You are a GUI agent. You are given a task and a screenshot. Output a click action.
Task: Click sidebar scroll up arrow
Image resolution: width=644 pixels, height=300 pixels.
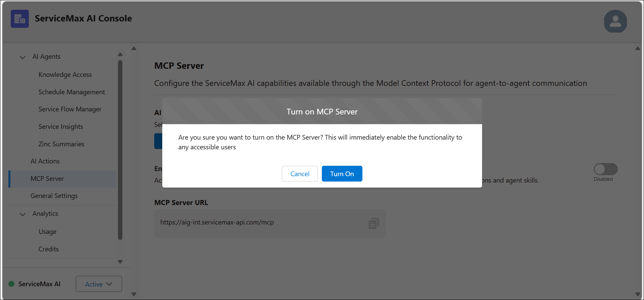[120, 54]
